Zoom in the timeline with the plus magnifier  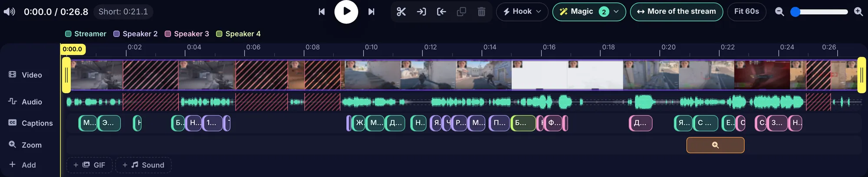click(858, 12)
